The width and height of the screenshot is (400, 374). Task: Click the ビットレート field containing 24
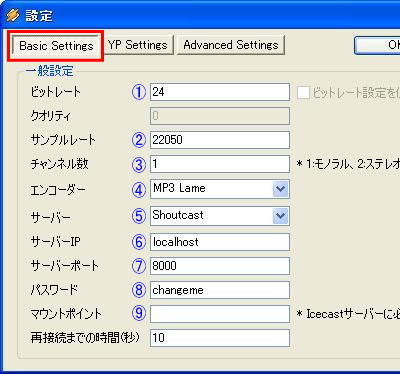click(220, 92)
